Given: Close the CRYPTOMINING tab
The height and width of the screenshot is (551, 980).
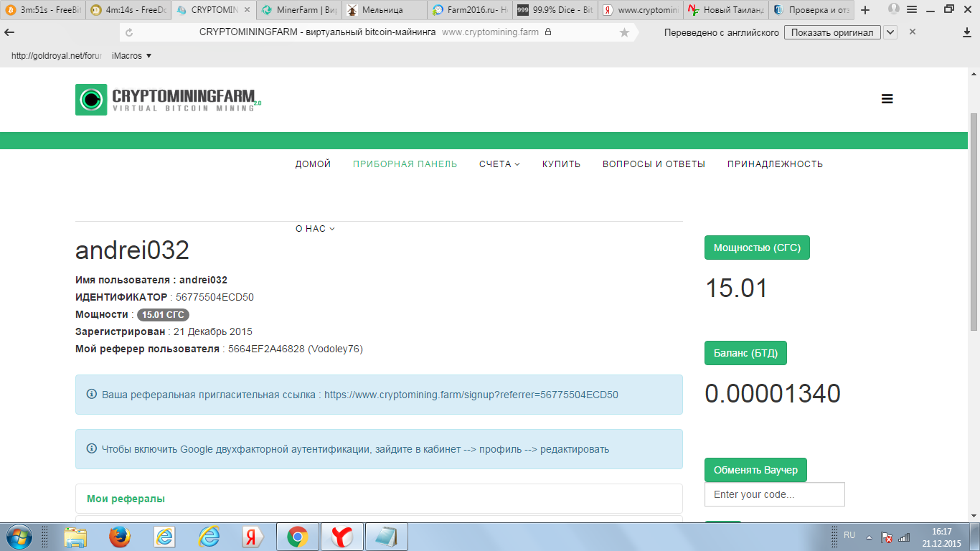Looking at the screenshot, I should [x=247, y=10].
